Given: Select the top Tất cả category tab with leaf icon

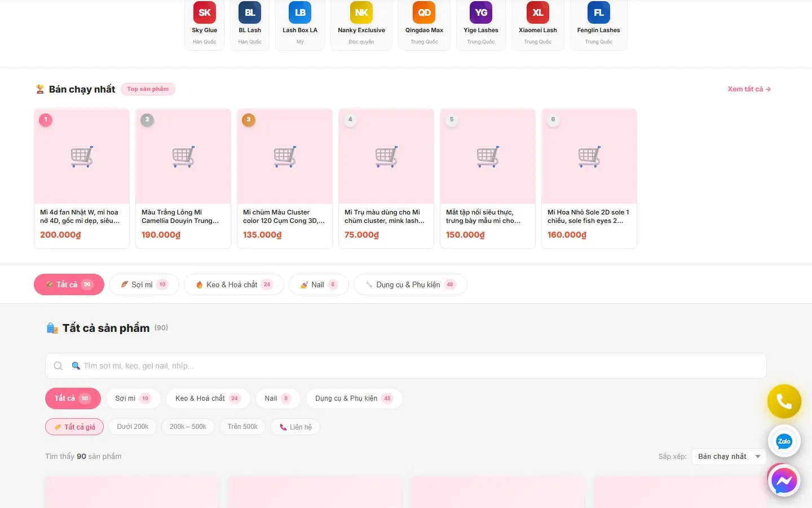Looking at the screenshot, I should click(x=69, y=284).
